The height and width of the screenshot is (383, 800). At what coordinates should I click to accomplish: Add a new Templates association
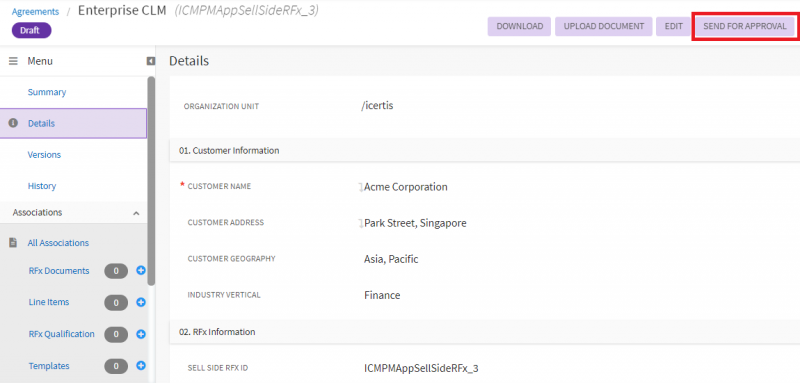141,366
